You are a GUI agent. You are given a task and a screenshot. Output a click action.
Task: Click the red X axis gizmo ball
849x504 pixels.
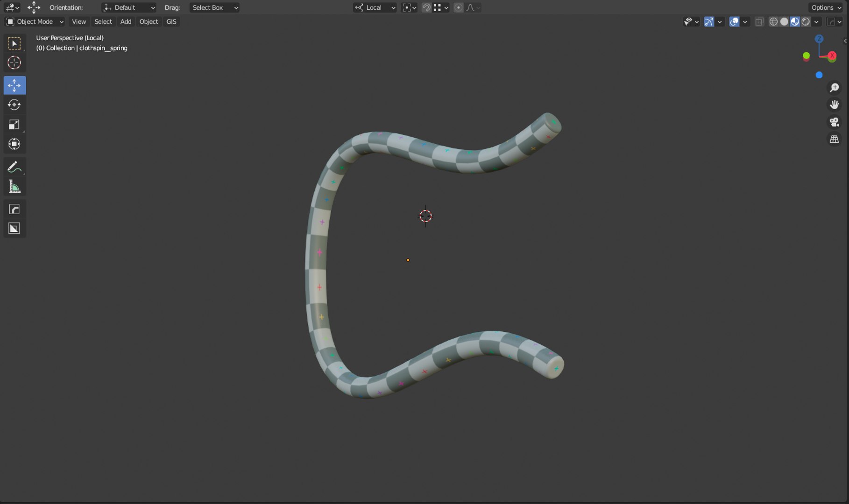[832, 56]
